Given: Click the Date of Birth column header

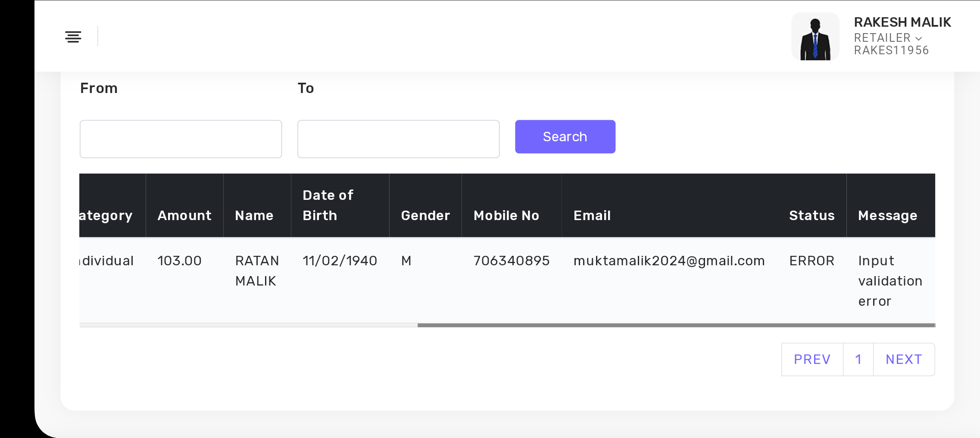Looking at the screenshot, I should point(328,205).
